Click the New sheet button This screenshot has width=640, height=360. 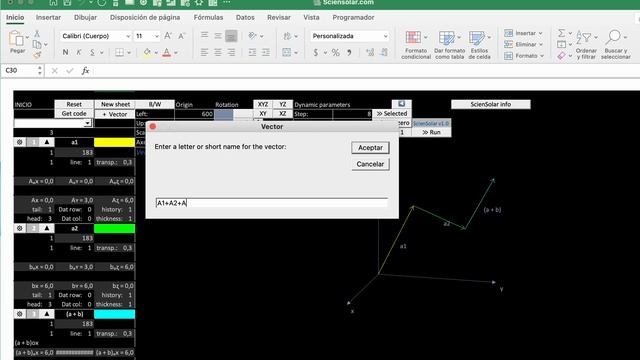pyautogui.click(x=115, y=104)
